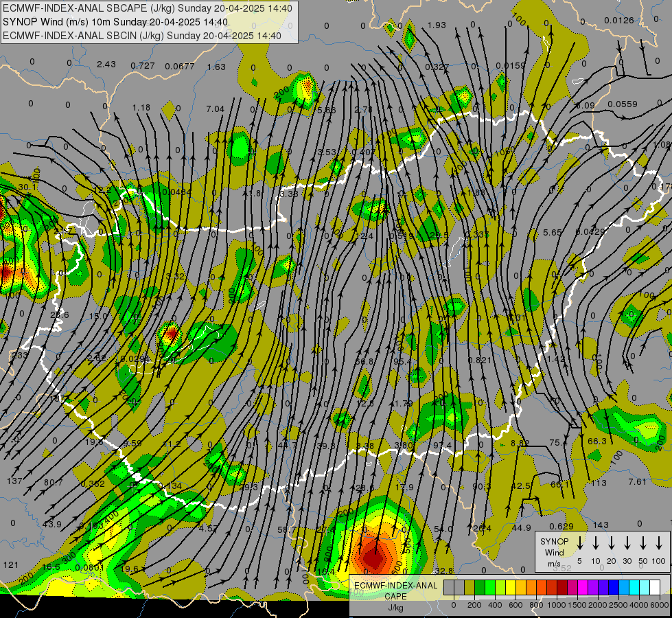Click the map value '1.18'

click(141, 108)
